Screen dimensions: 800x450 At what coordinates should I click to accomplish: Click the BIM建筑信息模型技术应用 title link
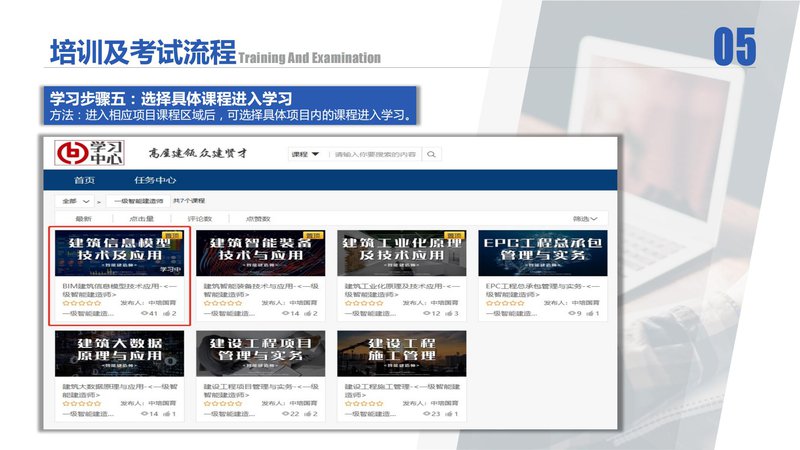tap(119, 290)
